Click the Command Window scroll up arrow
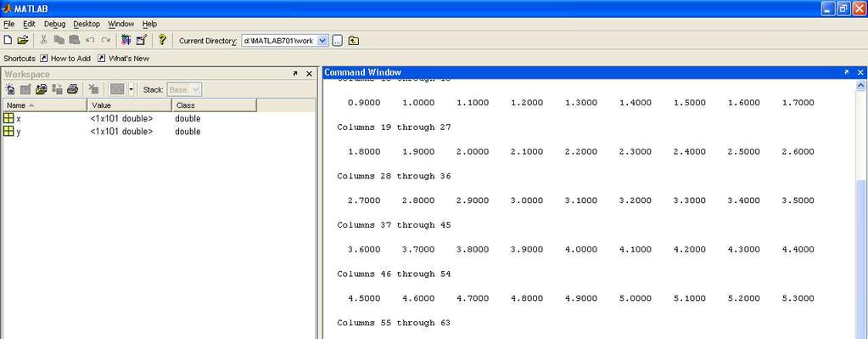Viewport: 868px width, 339px height. pos(860,85)
